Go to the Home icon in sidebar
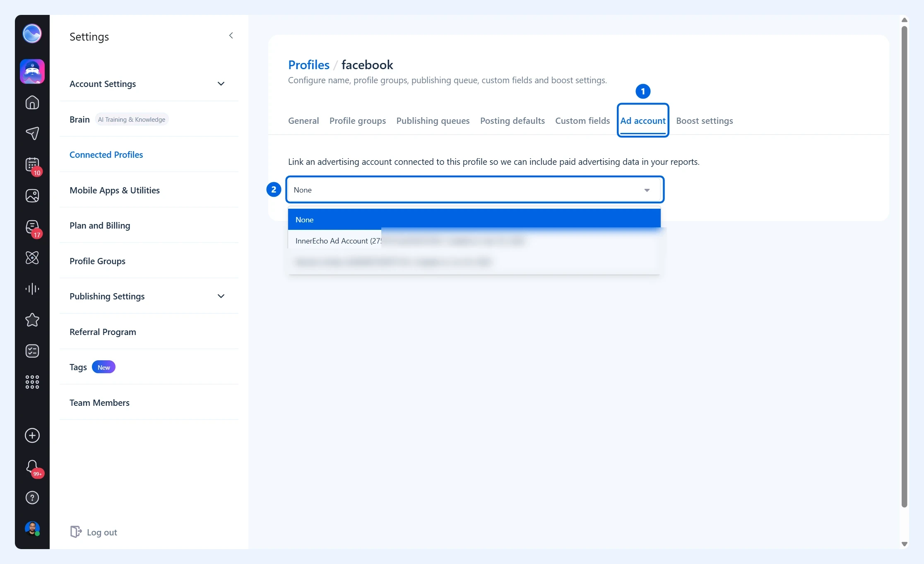Image resolution: width=924 pixels, height=564 pixels. click(x=32, y=102)
